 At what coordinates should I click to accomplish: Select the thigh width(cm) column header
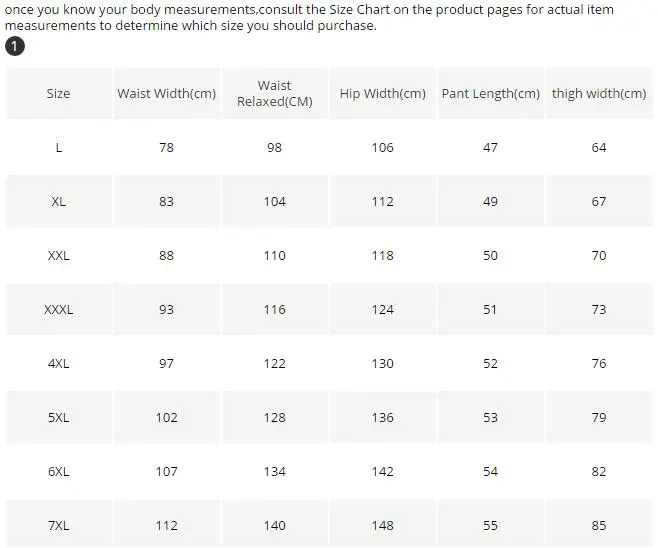pyautogui.click(x=599, y=93)
